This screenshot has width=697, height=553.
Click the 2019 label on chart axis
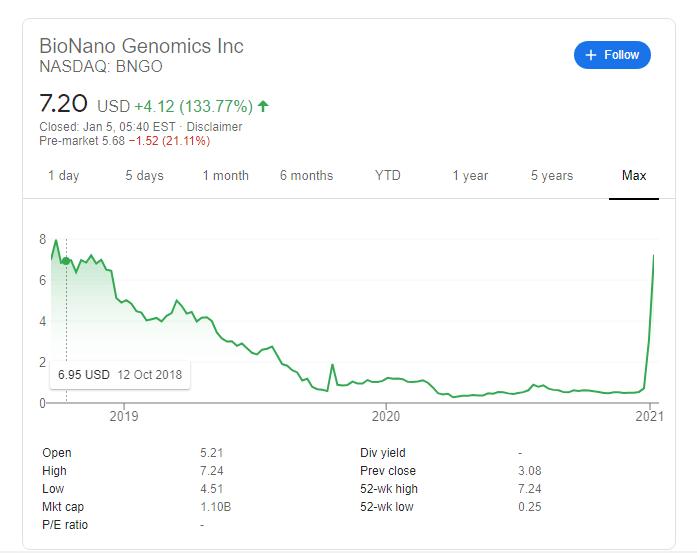(x=123, y=415)
